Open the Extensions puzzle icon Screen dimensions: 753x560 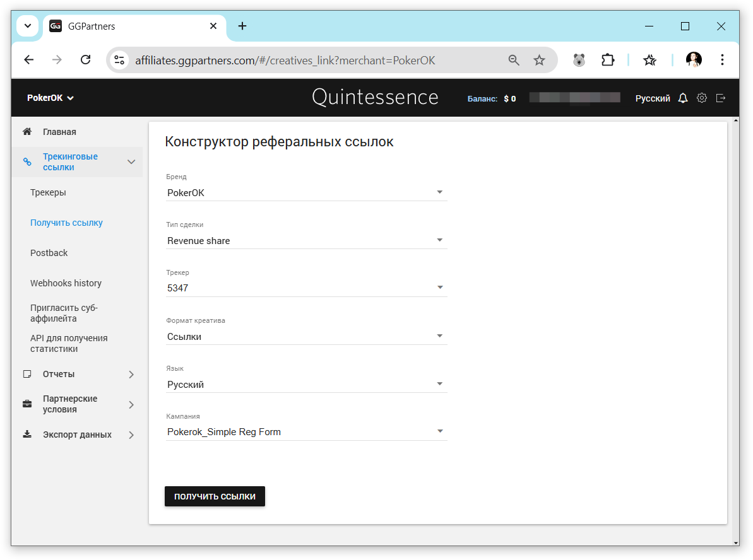(x=607, y=60)
